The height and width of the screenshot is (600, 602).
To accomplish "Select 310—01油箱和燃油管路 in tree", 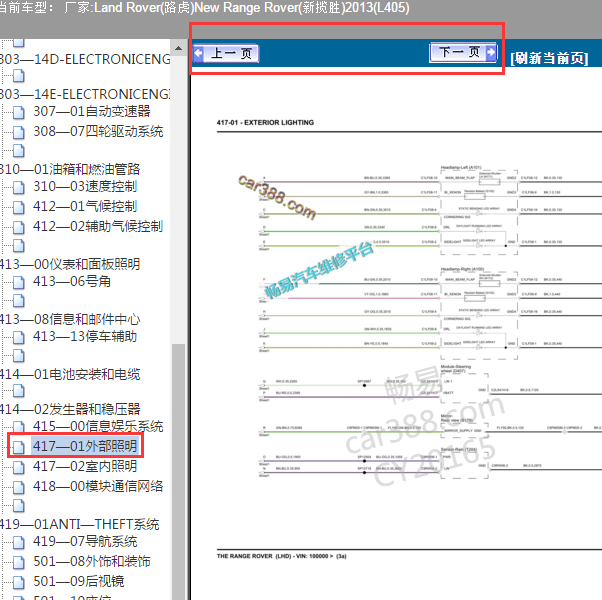I will 70,169.
